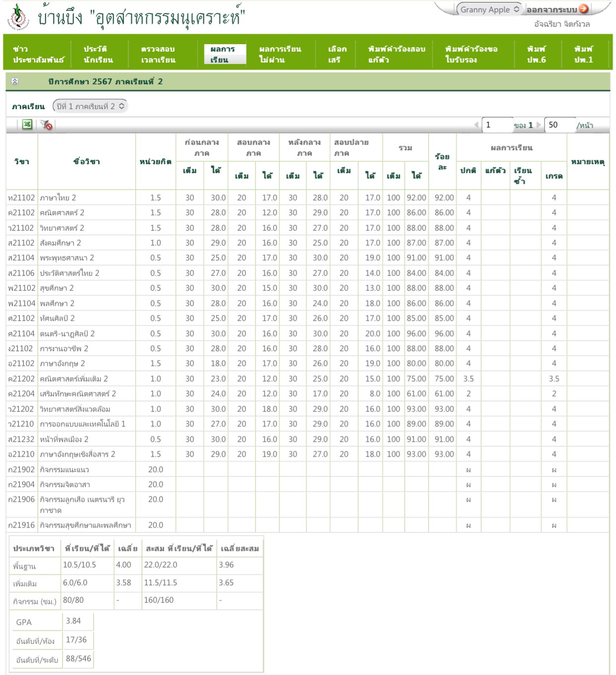Sort by the วิชา column header
This screenshot has height=675, width=616.
click(x=22, y=162)
